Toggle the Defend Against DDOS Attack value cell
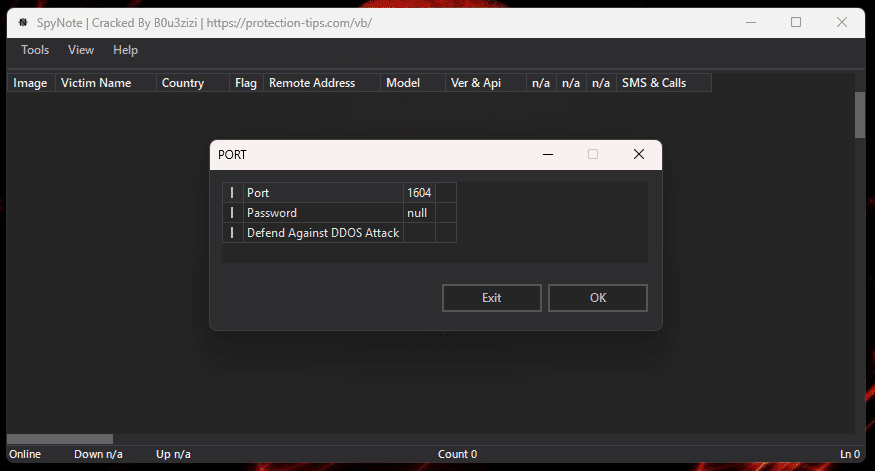Viewport: 875px width, 471px height. click(419, 233)
